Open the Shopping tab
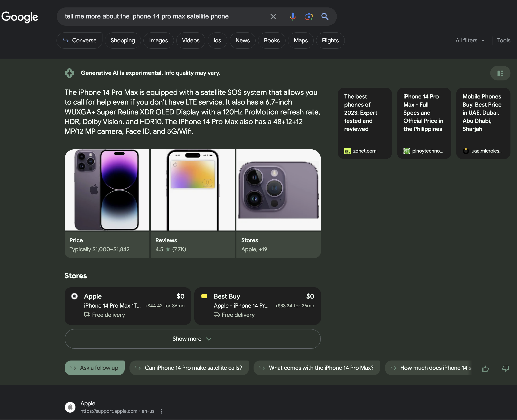Viewport: 517px width, 420px height. point(123,40)
